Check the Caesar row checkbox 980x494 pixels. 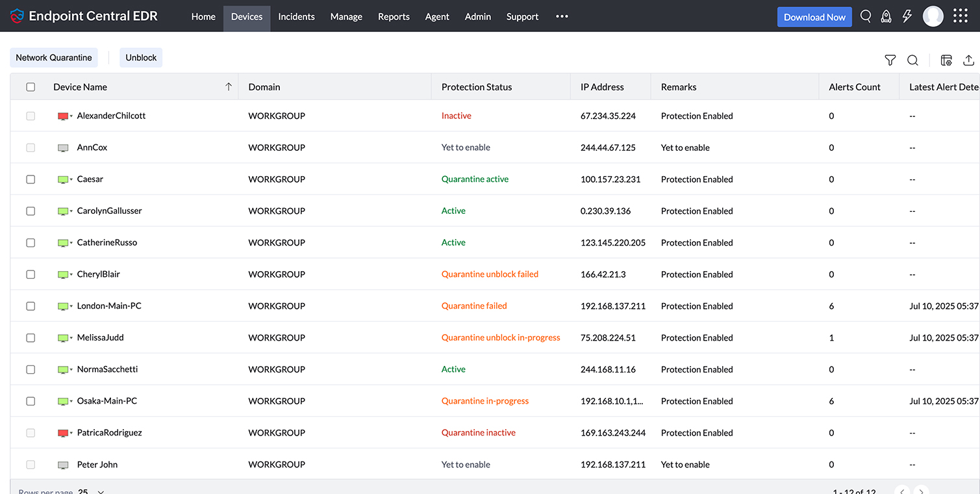pyautogui.click(x=31, y=179)
